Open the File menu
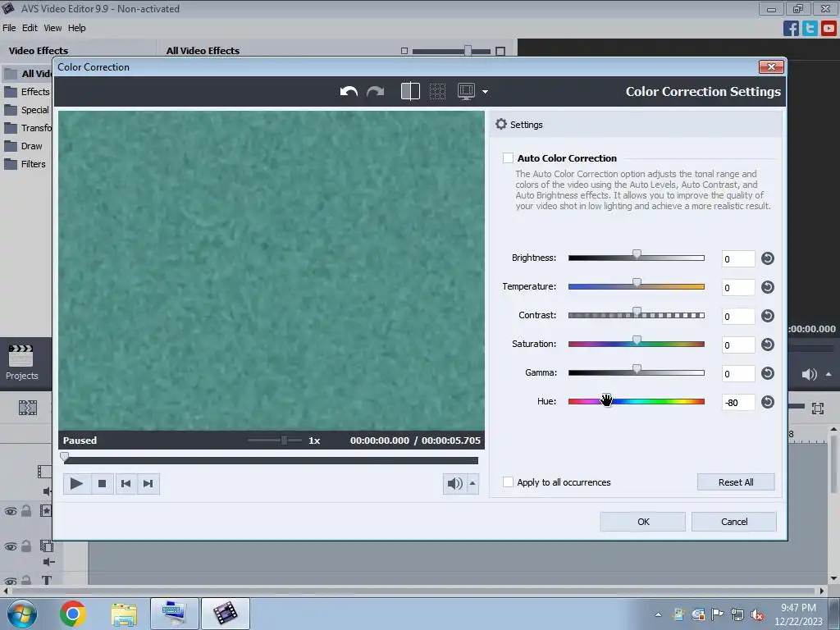The height and width of the screenshot is (630, 840). click(9, 28)
